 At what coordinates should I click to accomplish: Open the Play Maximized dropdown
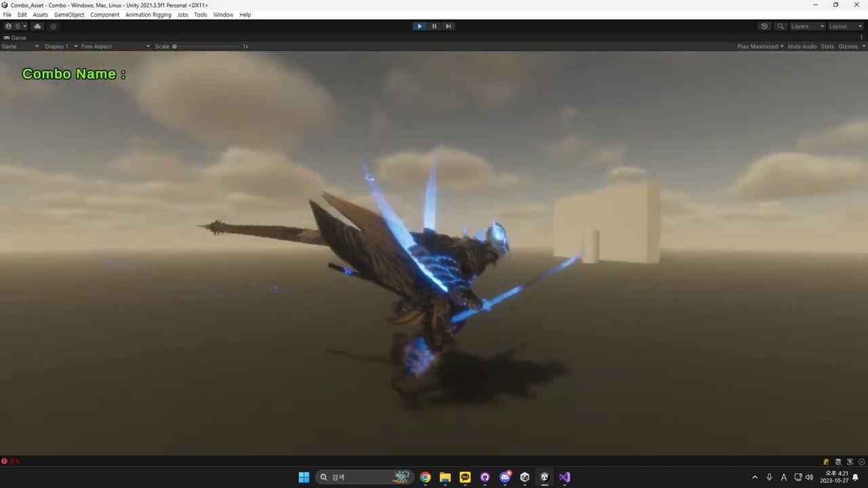coord(760,47)
